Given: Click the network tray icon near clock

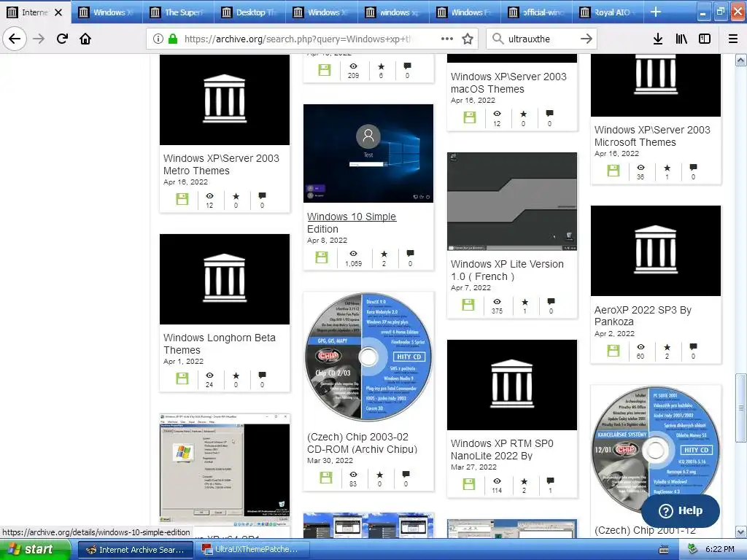Looking at the screenshot, I should tap(692, 550).
